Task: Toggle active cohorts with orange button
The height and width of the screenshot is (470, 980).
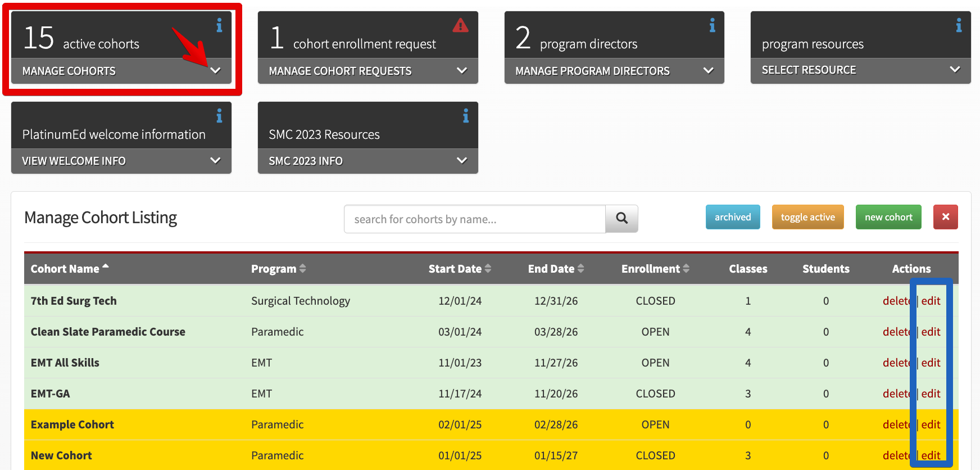Action: click(807, 217)
